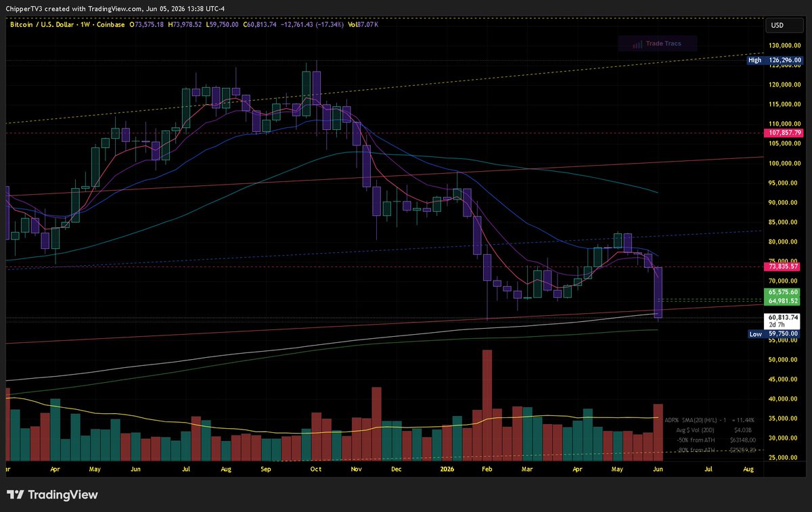Viewport: 812px width, 512px height.
Task: Click the $63148.00 table value
Action: [x=742, y=440]
